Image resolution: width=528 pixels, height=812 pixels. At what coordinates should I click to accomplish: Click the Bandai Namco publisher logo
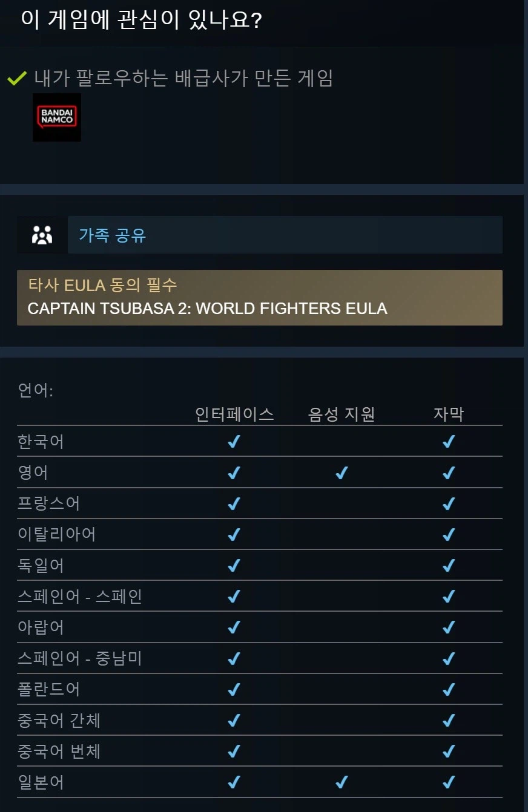(x=56, y=117)
